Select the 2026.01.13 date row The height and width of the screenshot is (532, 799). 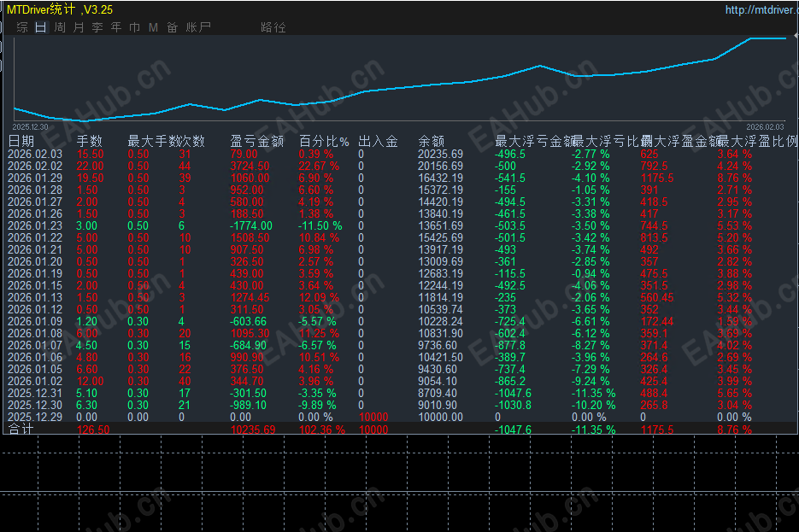pos(35,297)
